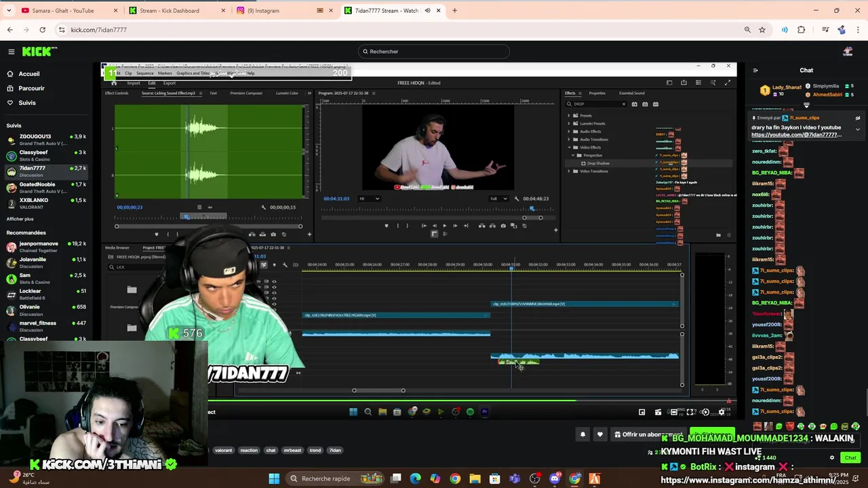
Task: Click Offrir un abonnement button
Action: [x=648, y=434]
